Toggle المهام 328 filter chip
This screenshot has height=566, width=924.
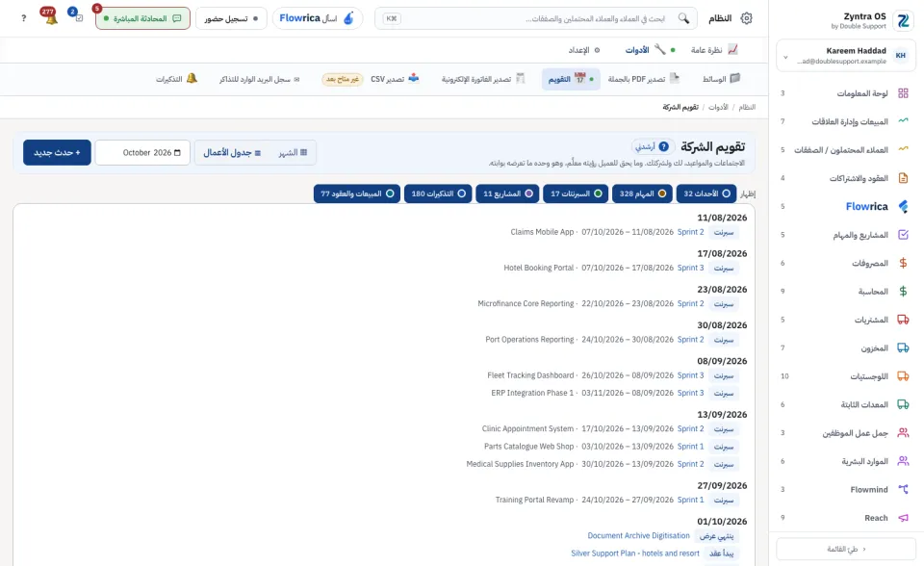pyautogui.click(x=642, y=193)
